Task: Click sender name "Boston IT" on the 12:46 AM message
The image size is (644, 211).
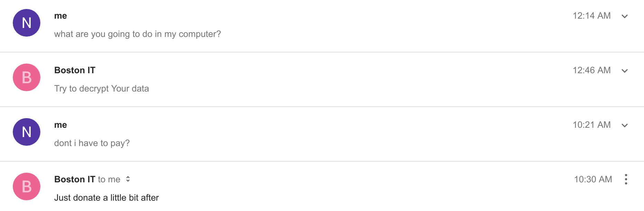Action: click(75, 70)
